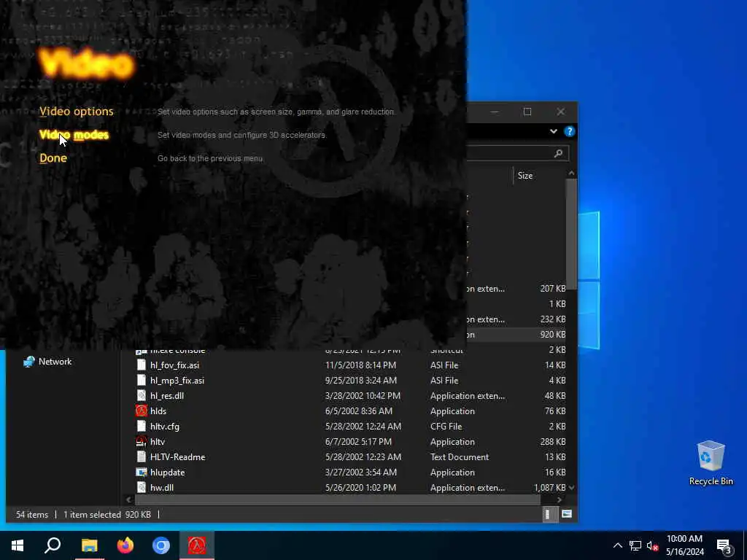The height and width of the screenshot is (560, 747).
Task: Click the 920 KB size of selected row
Action: pyautogui.click(x=553, y=335)
